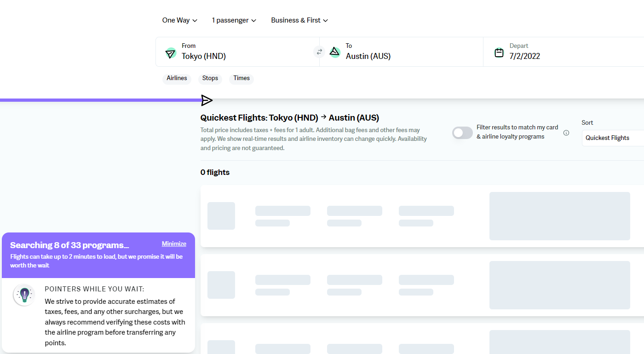This screenshot has height=354, width=644.
Task: Open the Stops filter
Action: [x=210, y=78]
